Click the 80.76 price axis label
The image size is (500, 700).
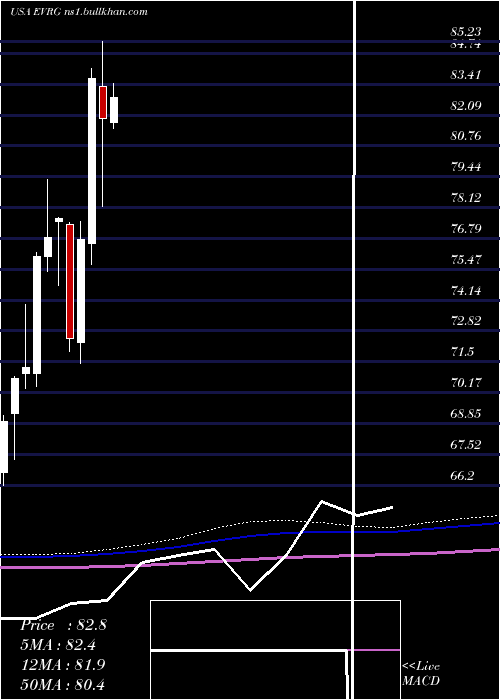[466, 135]
